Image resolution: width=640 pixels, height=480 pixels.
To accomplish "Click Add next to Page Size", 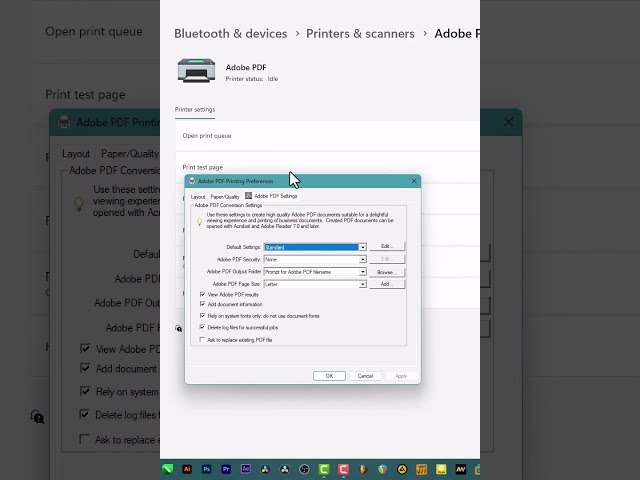I will click(387, 284).
